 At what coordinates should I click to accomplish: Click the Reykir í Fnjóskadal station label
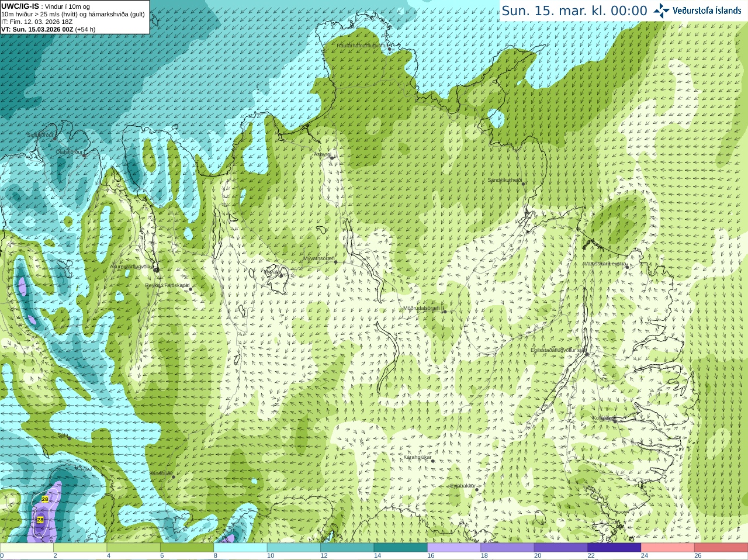pos(167,285)
